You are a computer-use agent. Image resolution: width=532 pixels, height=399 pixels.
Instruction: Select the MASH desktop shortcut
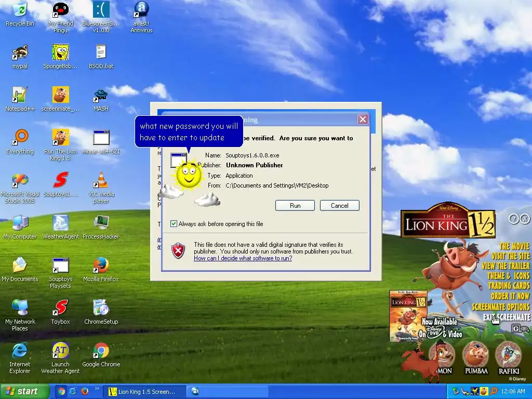(x=101, y=99)
